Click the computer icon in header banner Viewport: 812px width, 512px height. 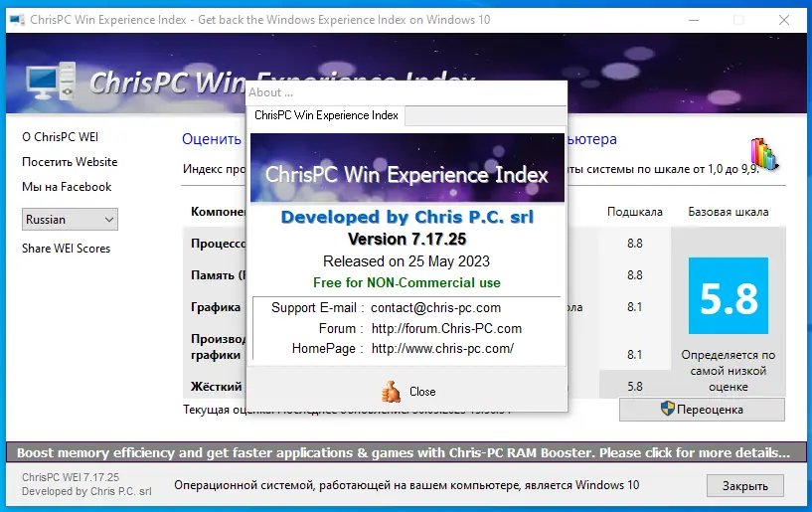click(x=52, y=81)
